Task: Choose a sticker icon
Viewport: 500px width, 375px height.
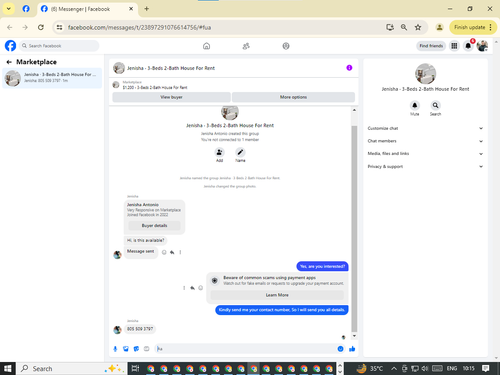Action: click(136, 349)
